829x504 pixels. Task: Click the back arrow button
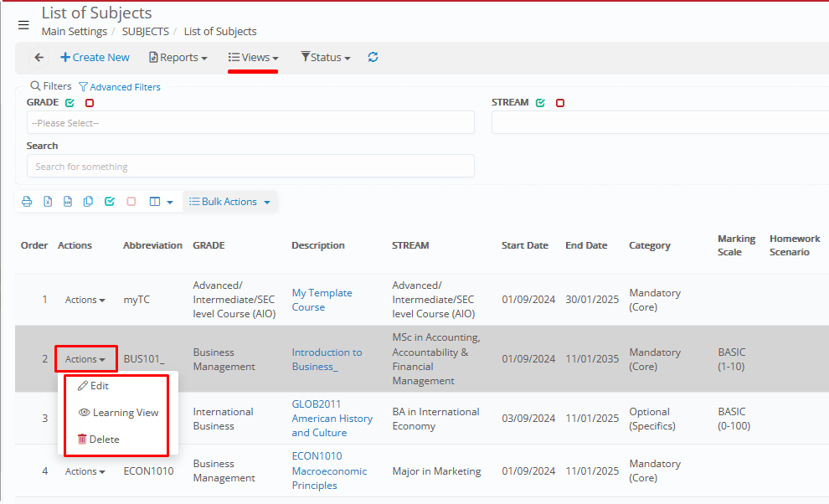(39, 58)
